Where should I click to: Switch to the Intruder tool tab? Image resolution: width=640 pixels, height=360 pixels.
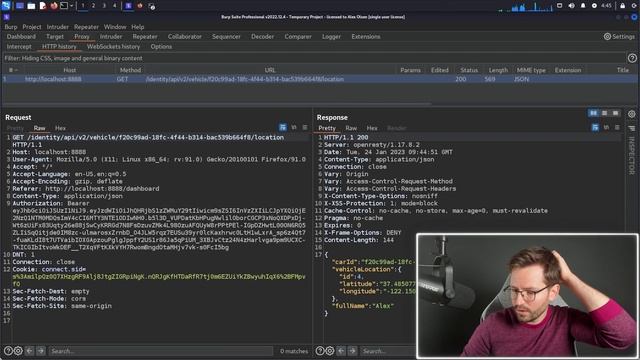tap(111, 37)
